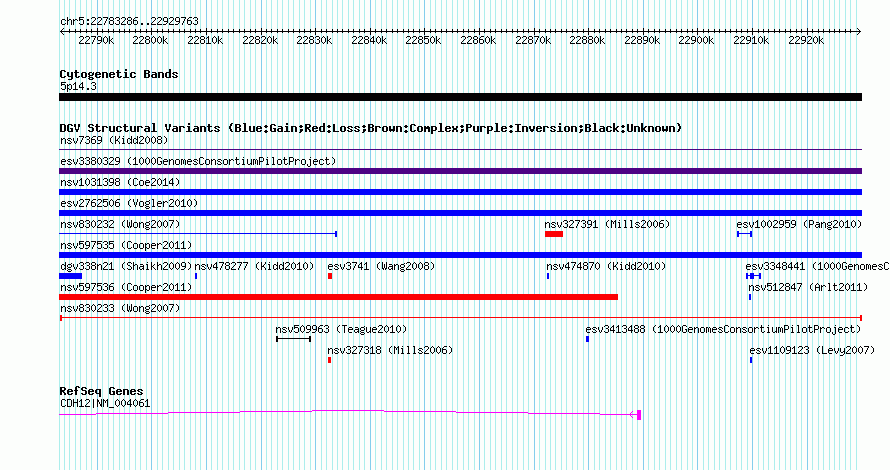The image size is (890, 470).
Task: Select the nsv597535 blue gain bar
Action: coord(460,255)
